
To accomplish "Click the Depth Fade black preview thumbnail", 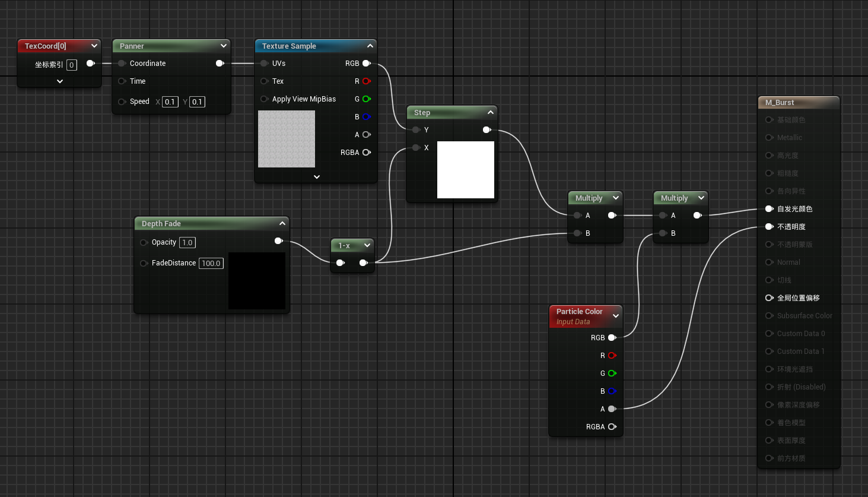I will point(257,281).
